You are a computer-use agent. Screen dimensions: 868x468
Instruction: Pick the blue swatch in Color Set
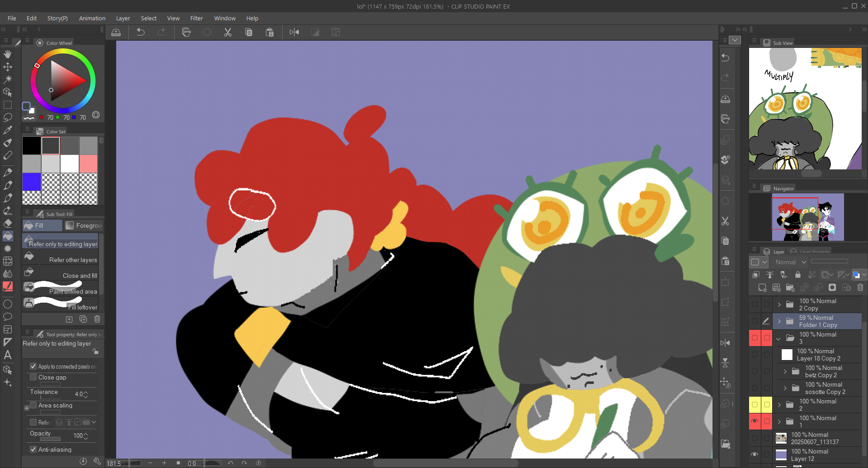click(32, 182)
